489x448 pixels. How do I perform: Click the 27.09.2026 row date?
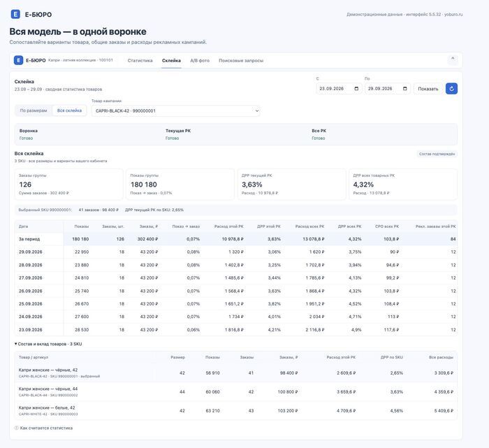(30, 277)
